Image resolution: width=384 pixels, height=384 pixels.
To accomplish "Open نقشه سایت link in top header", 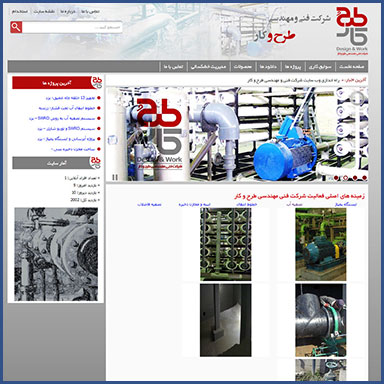I will [x=44, y=11].
